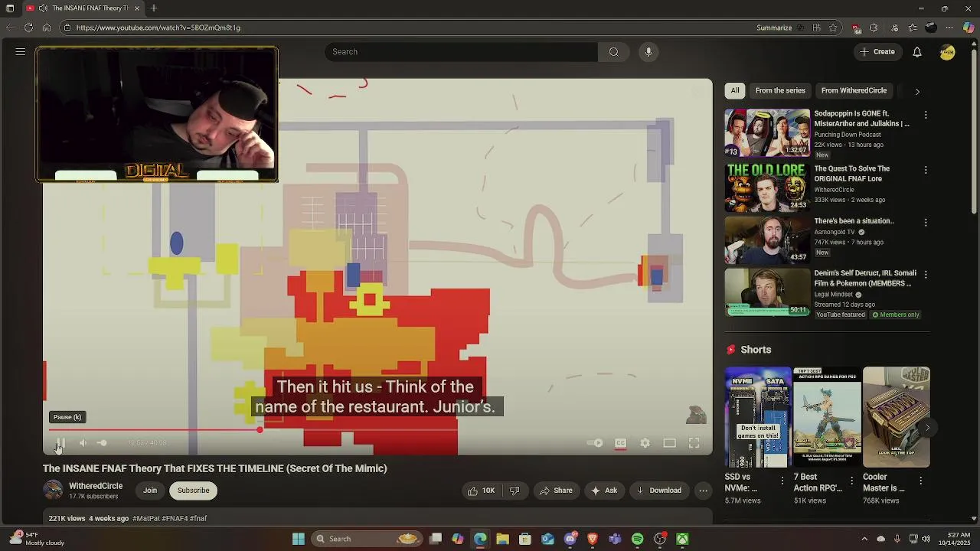Start voice search with microphone
This screenshot has width=980, height=551.
(x=648, y=52)
